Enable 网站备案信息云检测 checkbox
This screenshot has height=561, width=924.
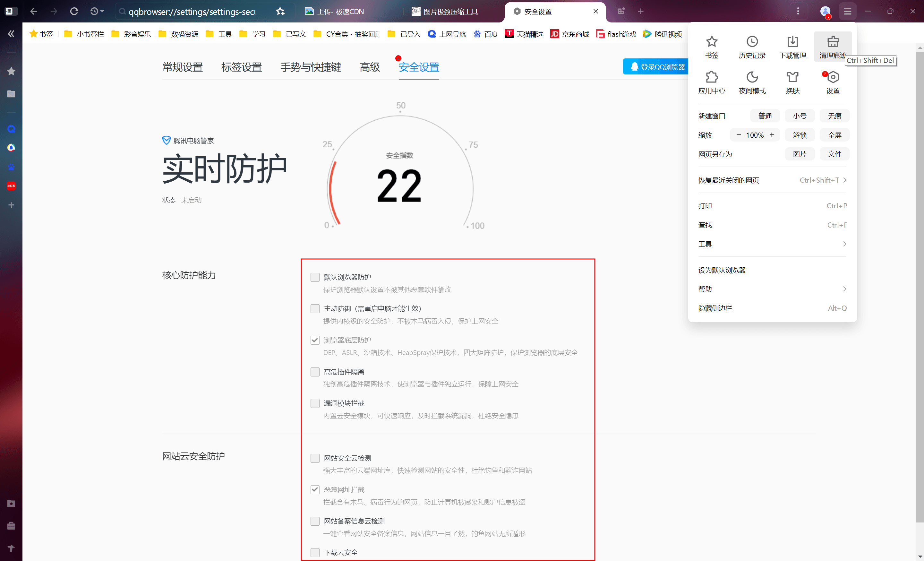coord(315,521)
